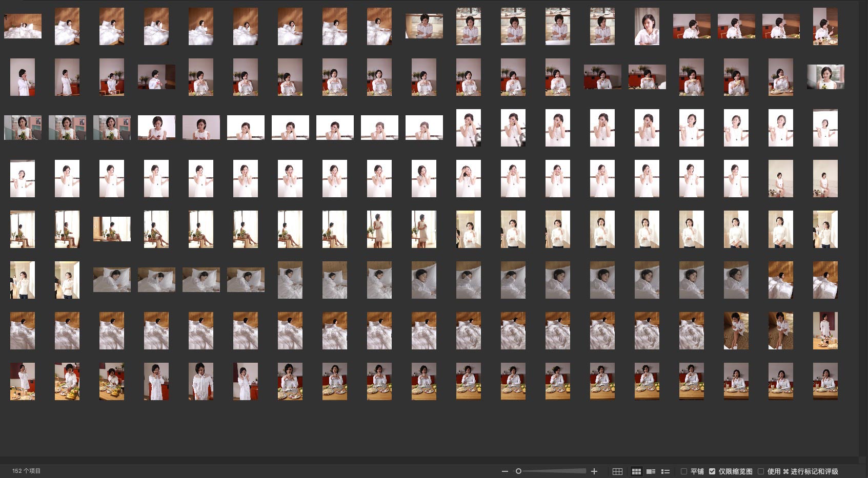Select the last thumbnail in the top row
This screenshot has height=478, width=868.
825,26
